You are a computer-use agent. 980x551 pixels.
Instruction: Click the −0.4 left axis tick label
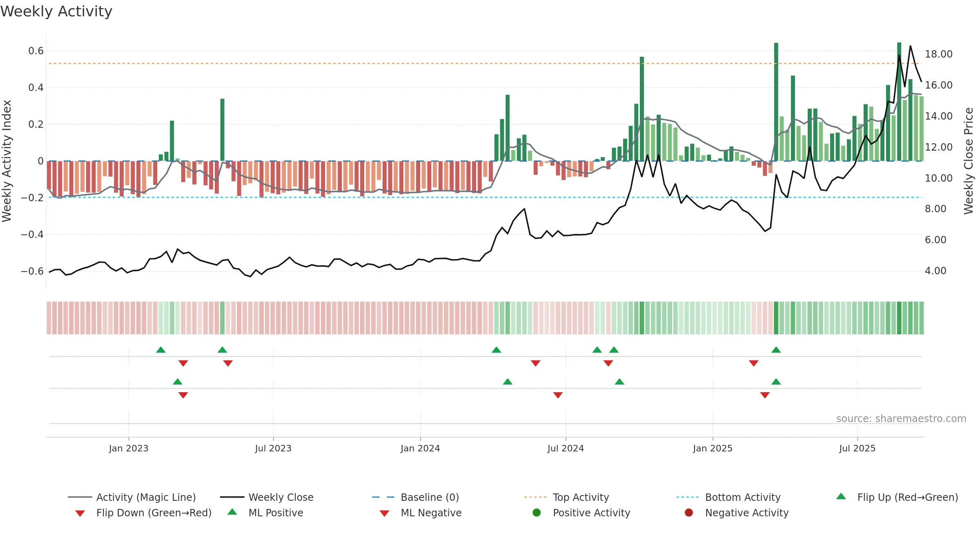coord(32,235)
